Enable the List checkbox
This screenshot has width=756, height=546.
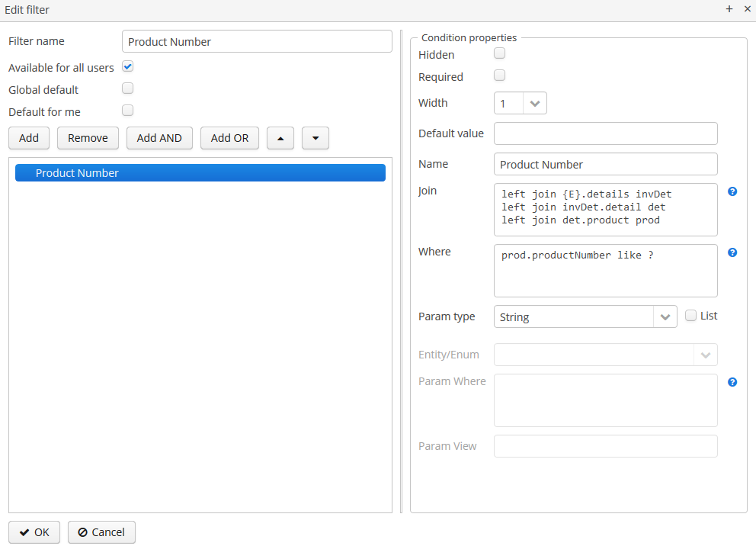pyautogui.click(x=691, y=316)
